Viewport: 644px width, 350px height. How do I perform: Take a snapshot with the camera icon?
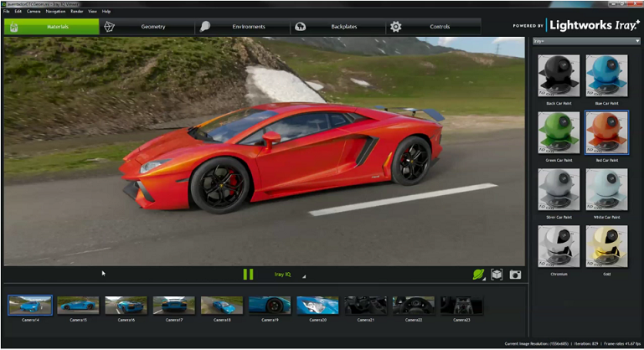point(515,275)
